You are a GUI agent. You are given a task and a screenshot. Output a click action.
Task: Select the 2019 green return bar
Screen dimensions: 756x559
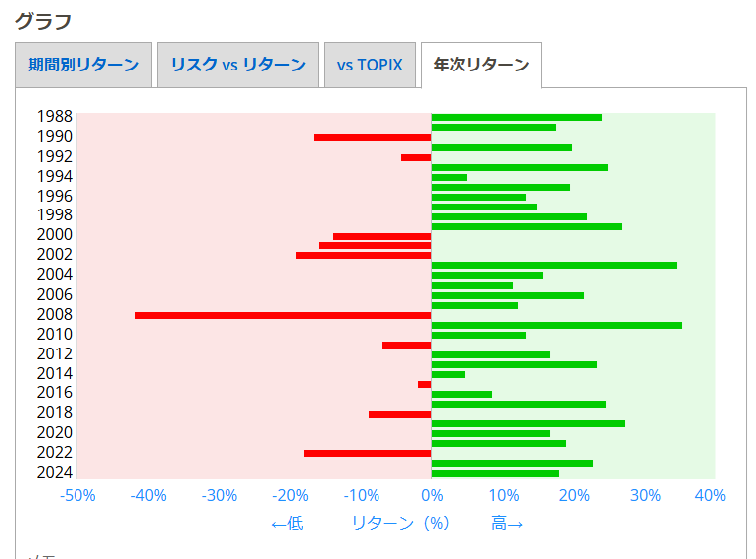528,423
